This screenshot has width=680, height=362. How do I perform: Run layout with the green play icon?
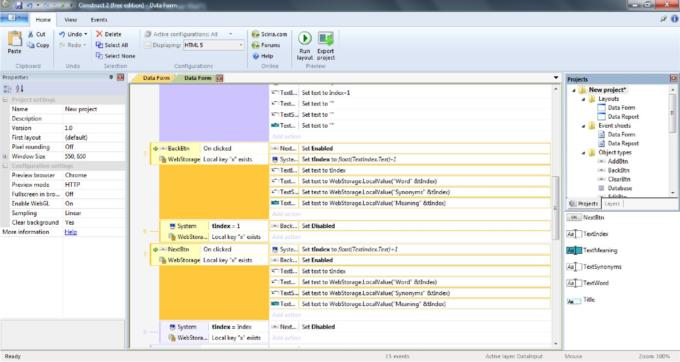click(x=304, y=38)
